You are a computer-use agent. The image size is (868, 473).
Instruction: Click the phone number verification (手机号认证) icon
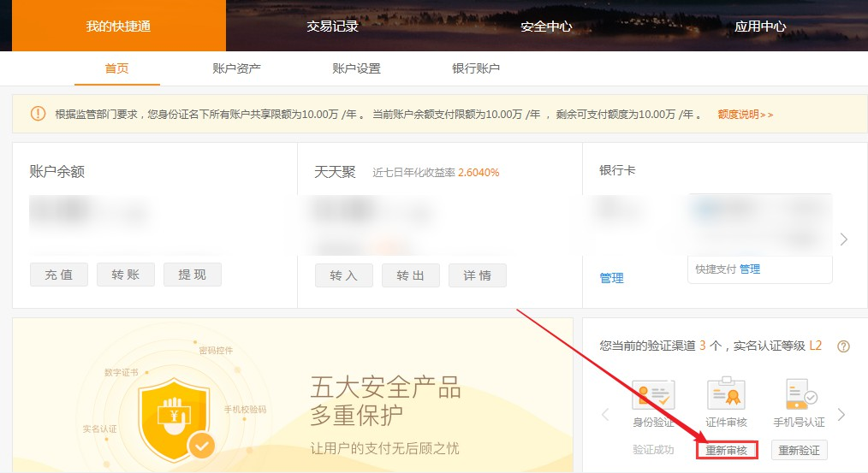799,394
